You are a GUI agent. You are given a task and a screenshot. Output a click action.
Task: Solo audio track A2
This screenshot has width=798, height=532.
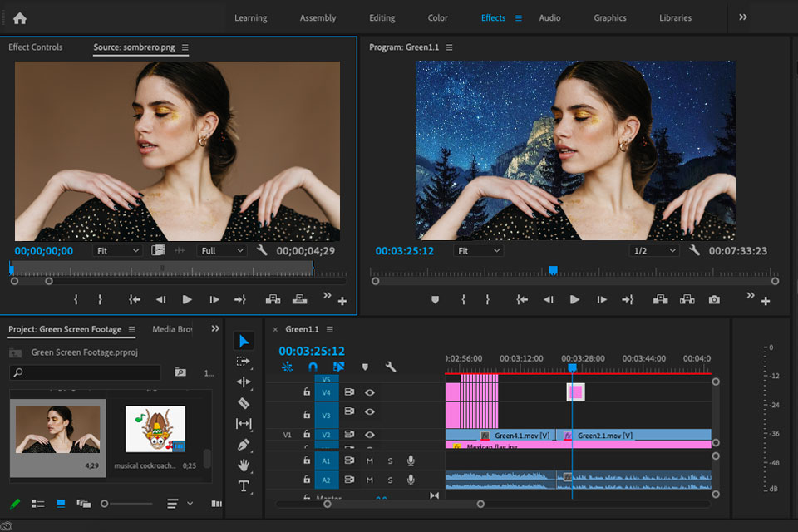390,480
